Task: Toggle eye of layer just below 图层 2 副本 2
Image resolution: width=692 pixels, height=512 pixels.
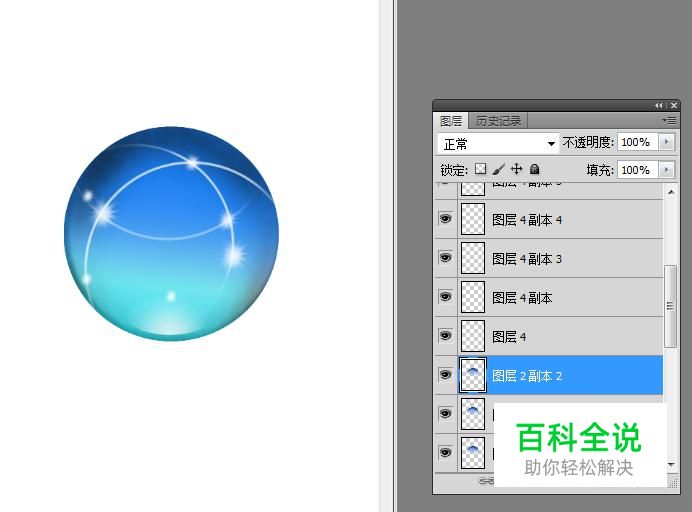Action: [x=446, y=414]
